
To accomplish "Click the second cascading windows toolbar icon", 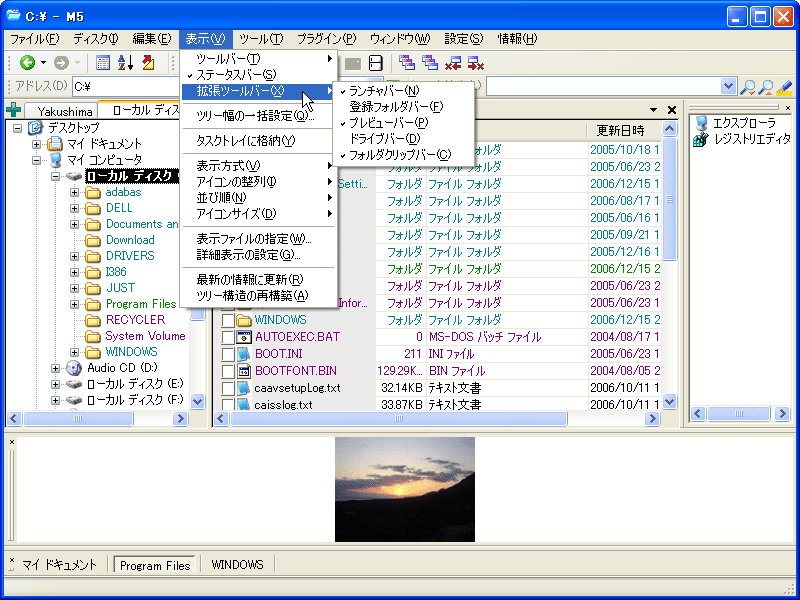I will coord(430,62).
